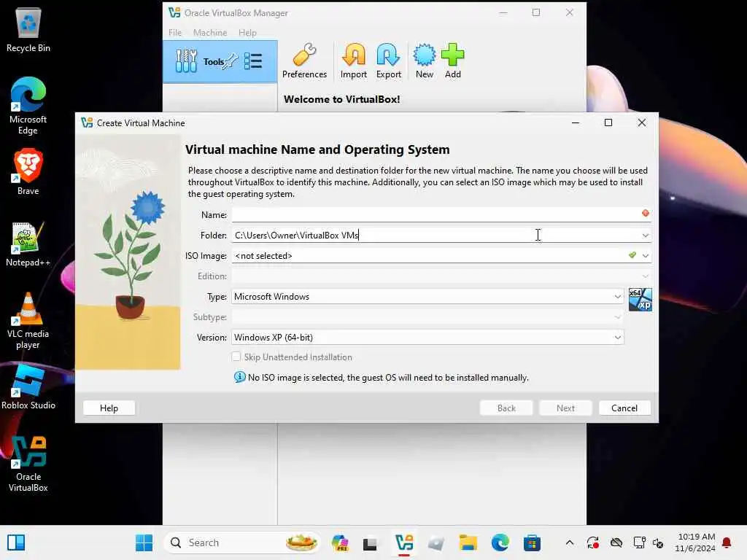Minimize the Create Virtual Machine dialog
The width and height of the screenshot is (747, 560).
576,122
